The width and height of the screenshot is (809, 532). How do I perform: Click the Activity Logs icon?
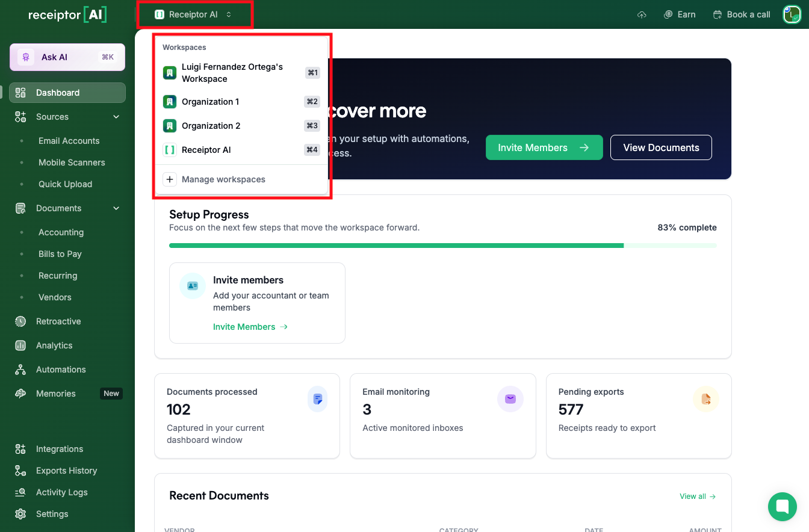click(x=20, y=492)
